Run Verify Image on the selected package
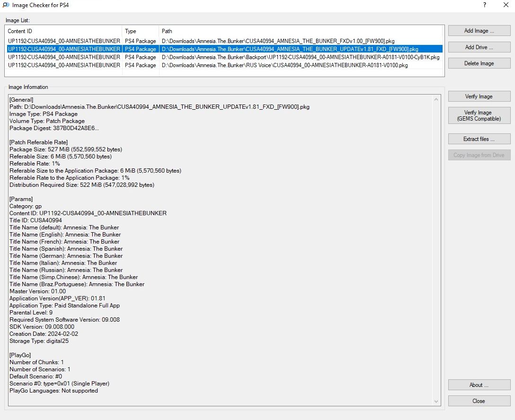Viewport: 515px width, 420px height. (x=479, y=96)
